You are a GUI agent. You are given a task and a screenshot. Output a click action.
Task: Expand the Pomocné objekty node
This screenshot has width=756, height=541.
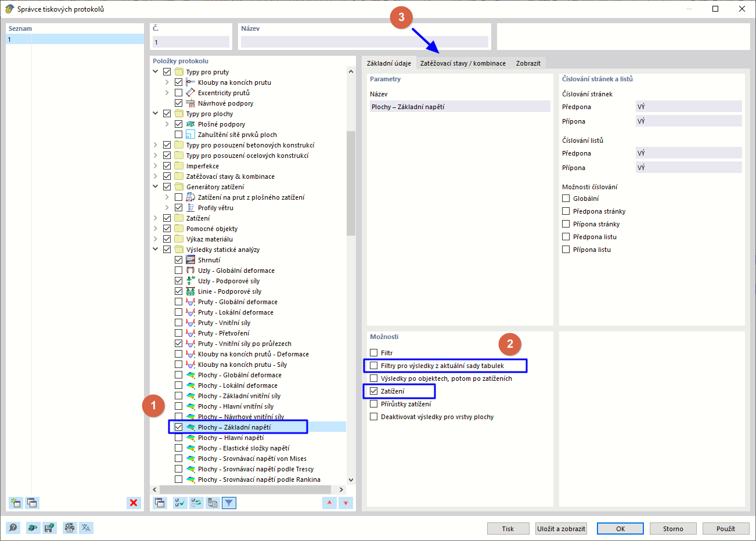tap(156, 229)
